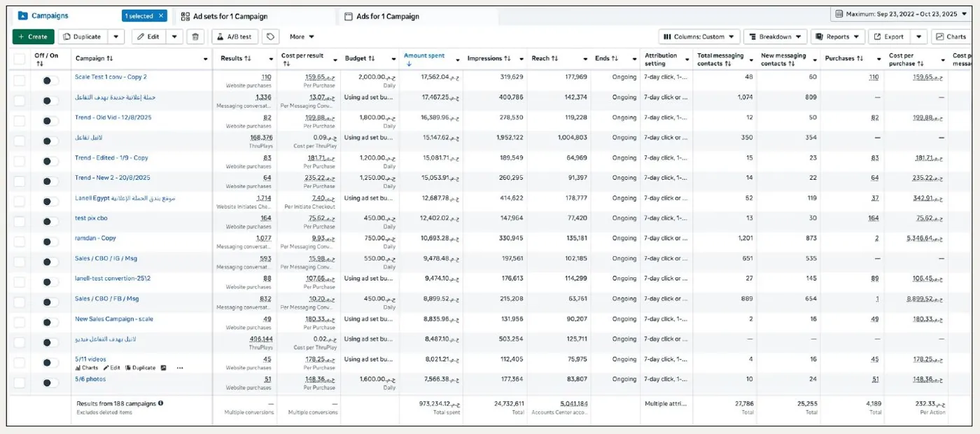The height and width of the screenshot is (434, 980).
Task: Open the Duplicate split-button dropdown arrow
Action: point(116,37)
